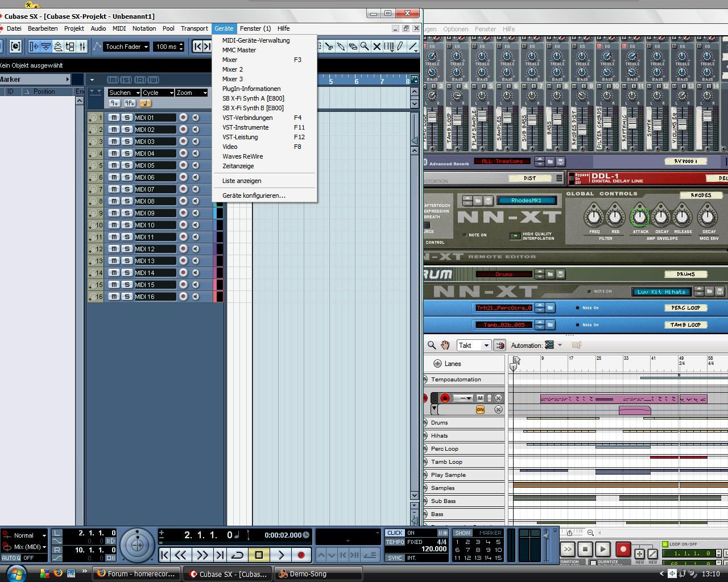Open the Cubase mixer toolbar icon
The image size is (728, 582).
(x=82, y=47)
